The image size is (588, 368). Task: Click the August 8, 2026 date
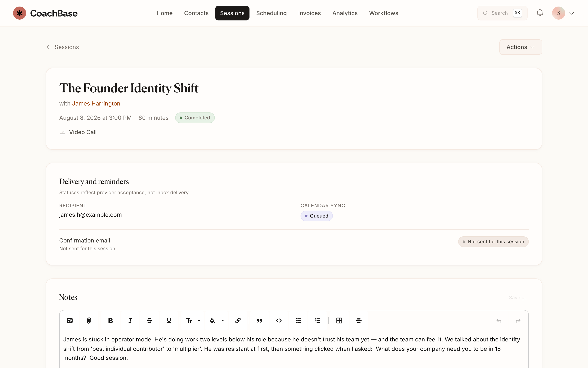[96, 118]
